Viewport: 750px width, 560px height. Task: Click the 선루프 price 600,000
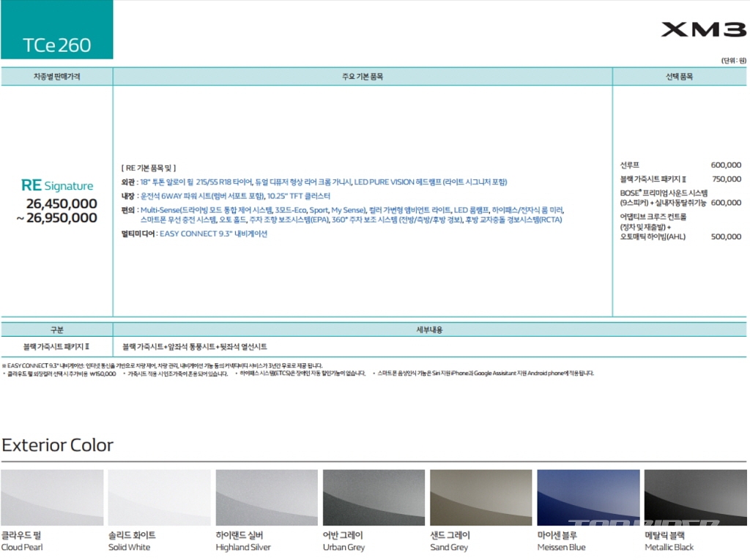click(x=726, y=165)
